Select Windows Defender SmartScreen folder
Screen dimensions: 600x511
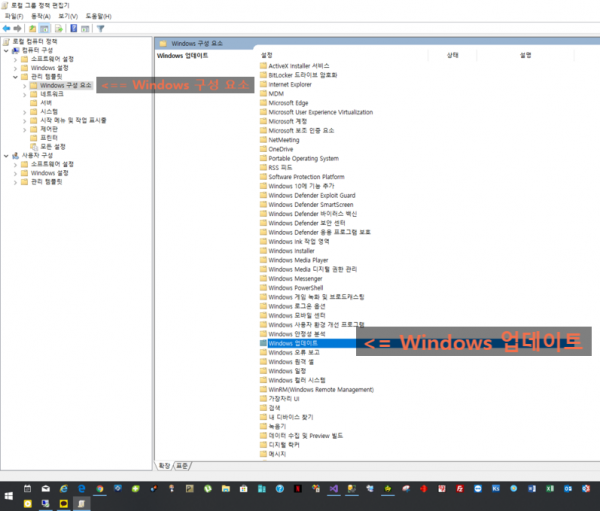pos(311,204)
